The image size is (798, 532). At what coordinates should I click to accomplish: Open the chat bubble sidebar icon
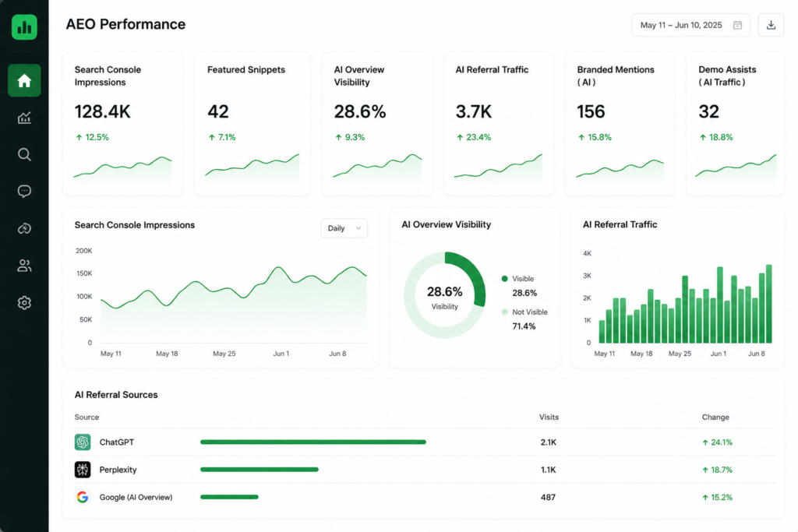click(x=24, y=192)
